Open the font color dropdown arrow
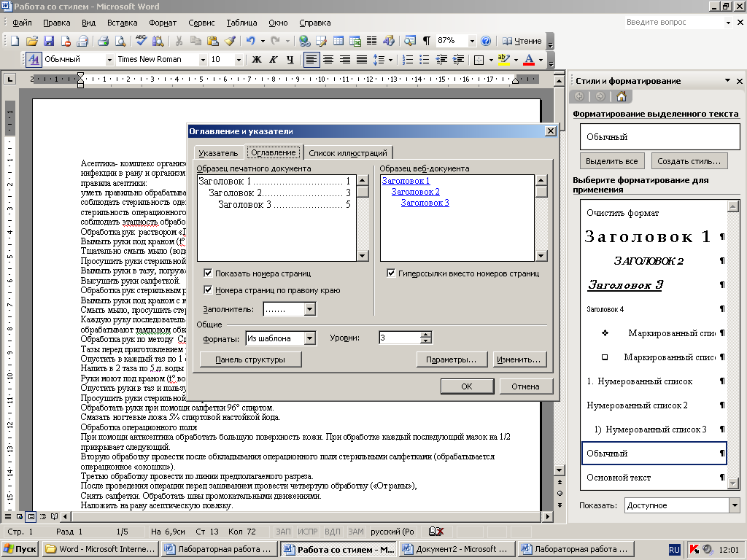Screen dimensions: 747x560 point(541,60)
